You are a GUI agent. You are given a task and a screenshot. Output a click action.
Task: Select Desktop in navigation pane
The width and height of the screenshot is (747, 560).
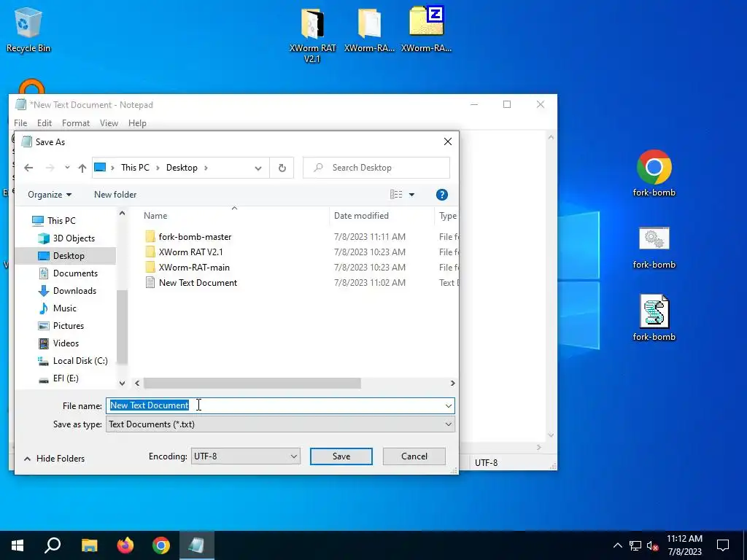click(x=69, y=256)
